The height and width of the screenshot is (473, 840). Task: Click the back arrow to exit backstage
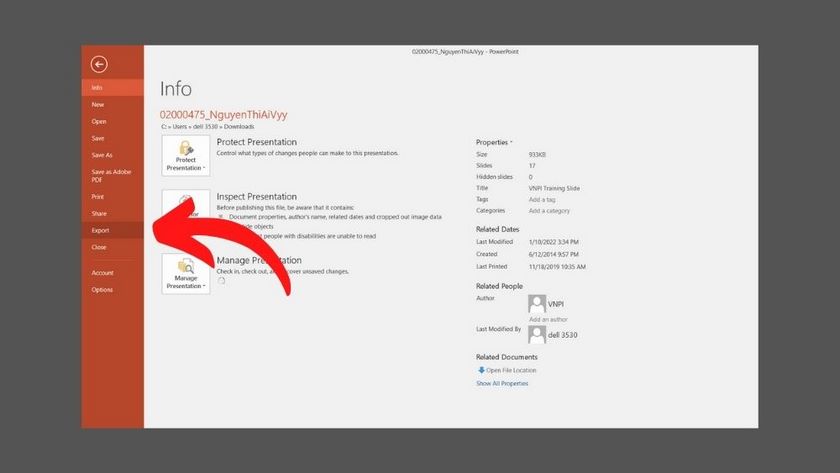point(98,64)
